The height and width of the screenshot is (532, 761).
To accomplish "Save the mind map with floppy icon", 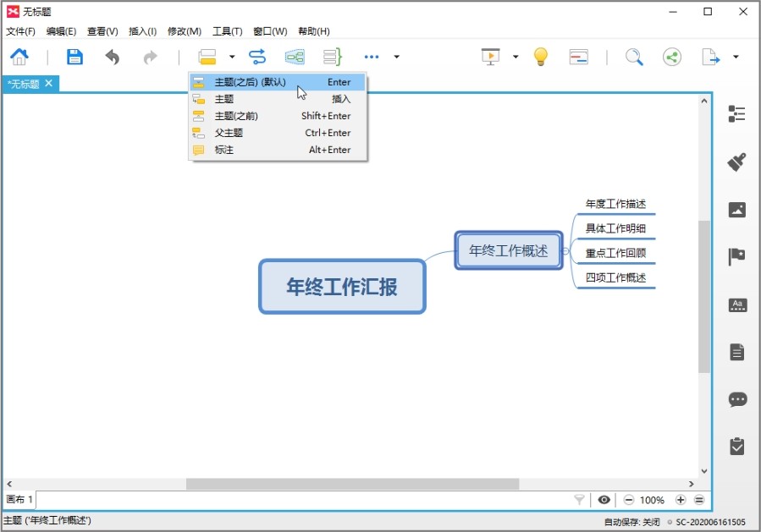I will pos(74,57).
